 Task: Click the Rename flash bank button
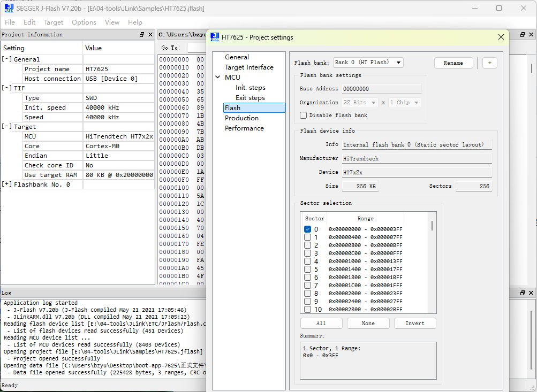[453, 63]
